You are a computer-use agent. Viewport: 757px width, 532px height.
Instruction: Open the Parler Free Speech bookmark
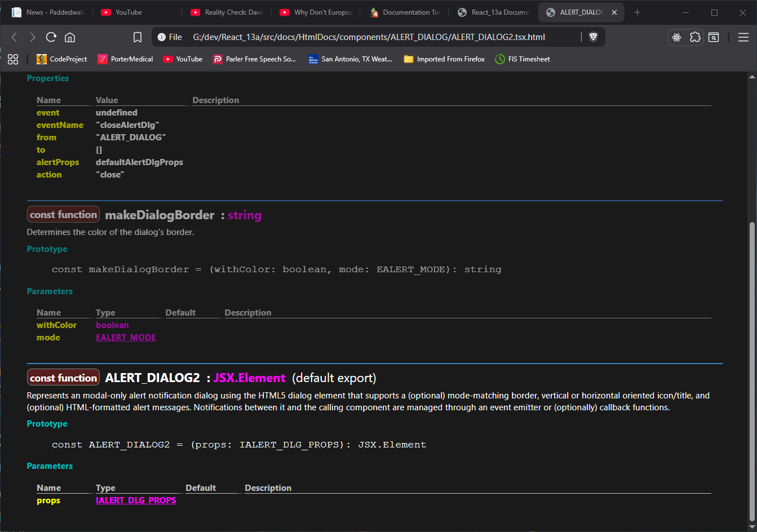pos(254,59)
